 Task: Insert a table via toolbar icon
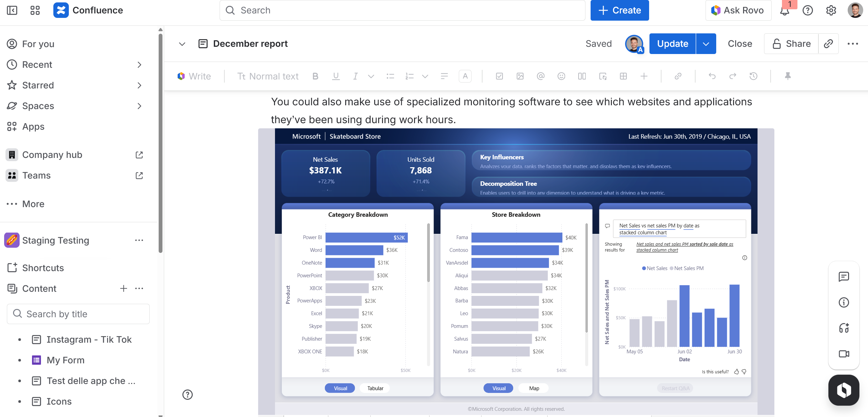coord(623,76)
